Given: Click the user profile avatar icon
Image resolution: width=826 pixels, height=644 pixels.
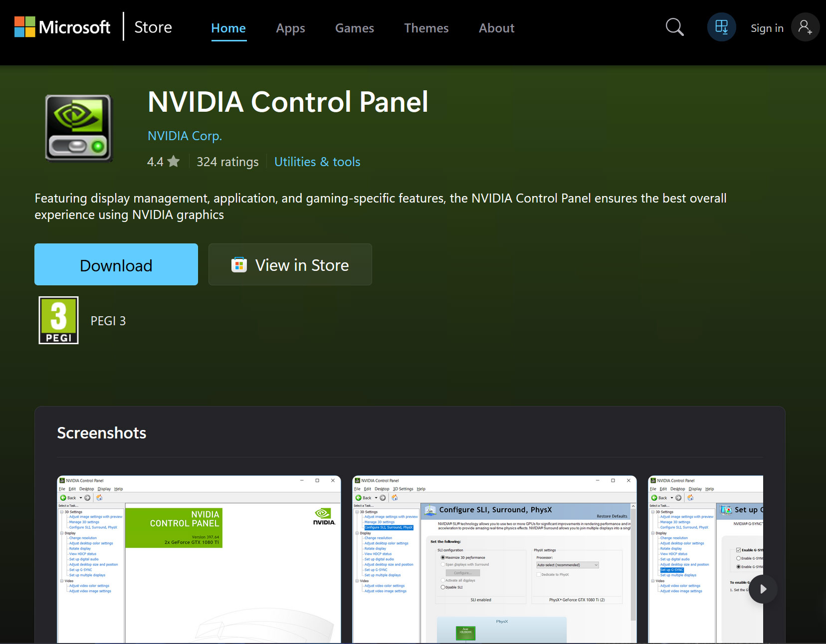Looking at the screenshot, I should click(x=805, y=27).
